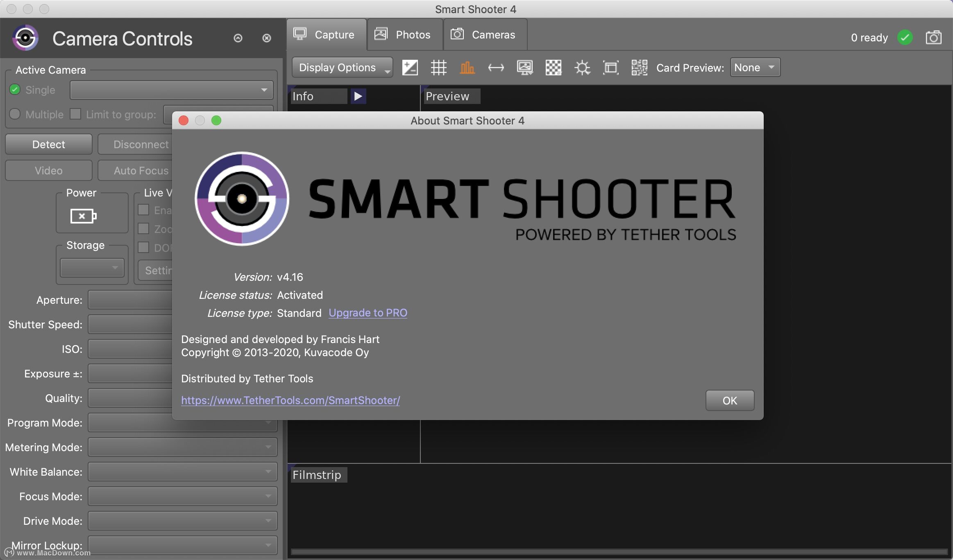This screenshot has height=560, width=953.
Task: Click the Shutter Speed value field
Action: 130,324
